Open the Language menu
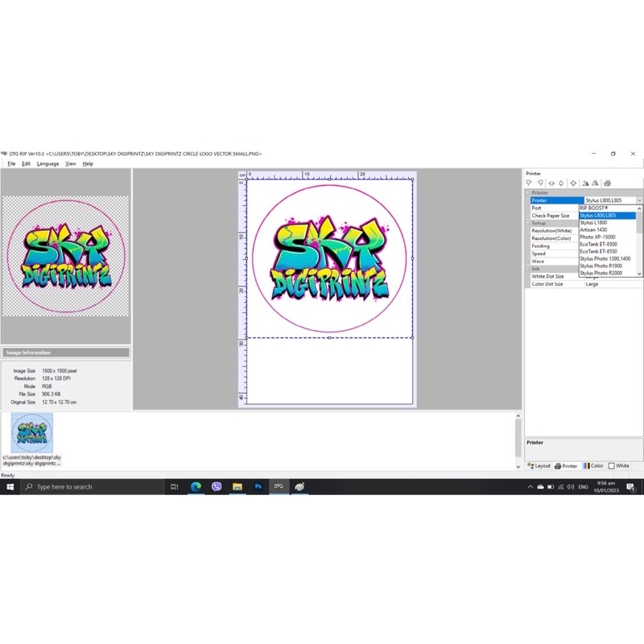This screenshot has width=644, height=644. point(47,163)
